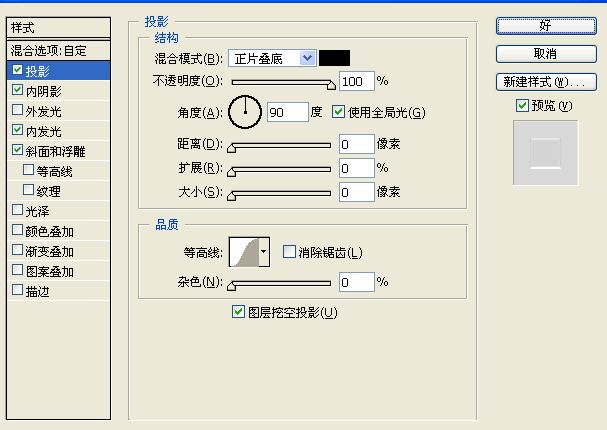Viewport: 607px width, 430px height.
Task: Click the 大小 size slider
Action: tap(281, 194)
